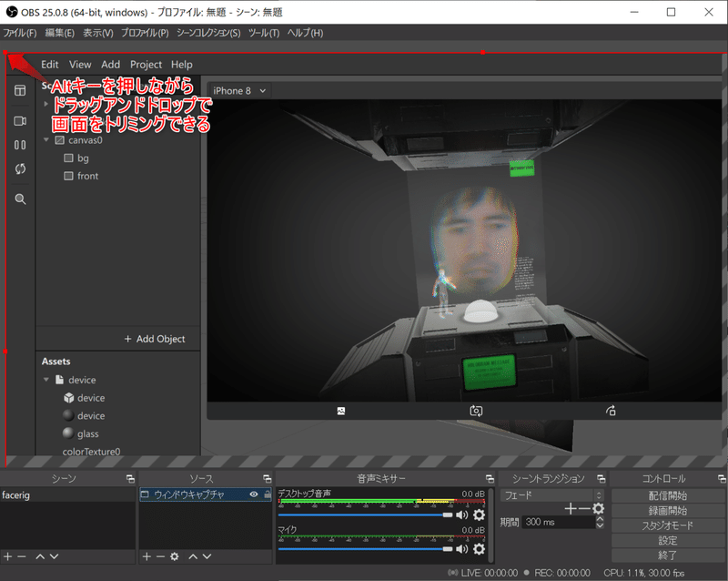Image resolution: width=728 pixels, height=581 pixels.
Task: Select the facerig scene
Action: (67, 495)
